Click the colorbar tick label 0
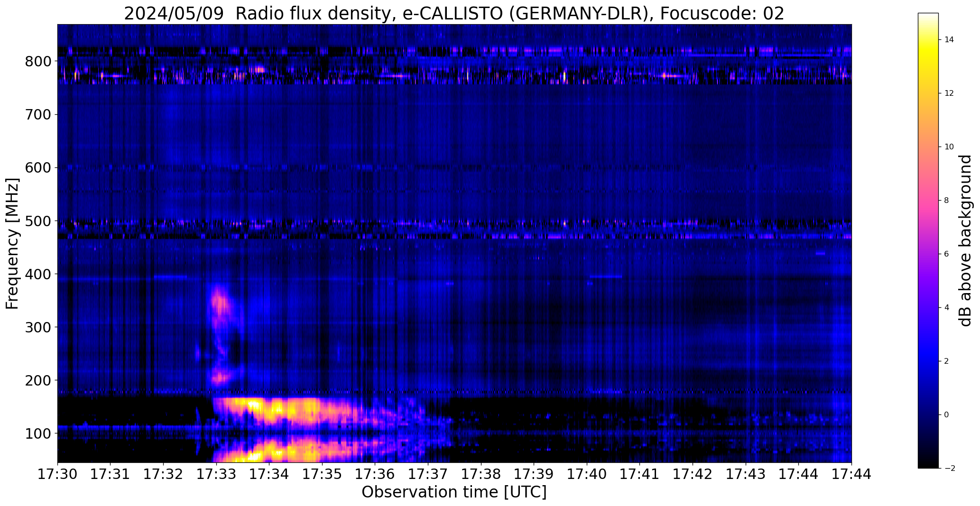The height and width of the screenshot is (506, 980). coord(947,415)
